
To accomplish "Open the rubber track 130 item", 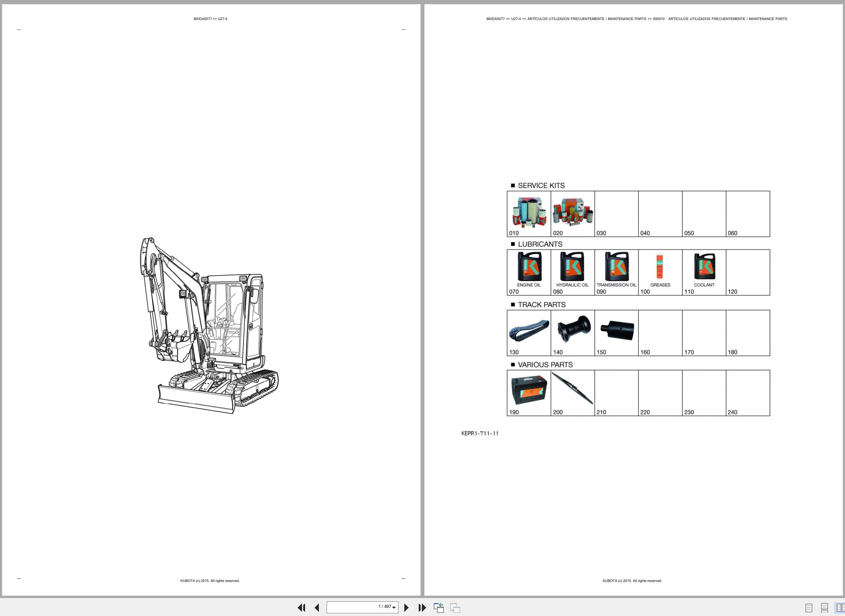I will pyautogui.click(x=529, y=333).
